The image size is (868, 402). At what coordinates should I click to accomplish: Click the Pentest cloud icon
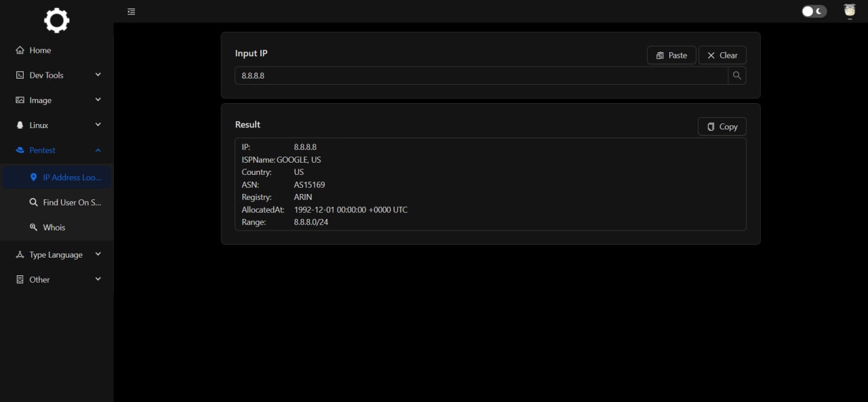[x=19, y=150]
